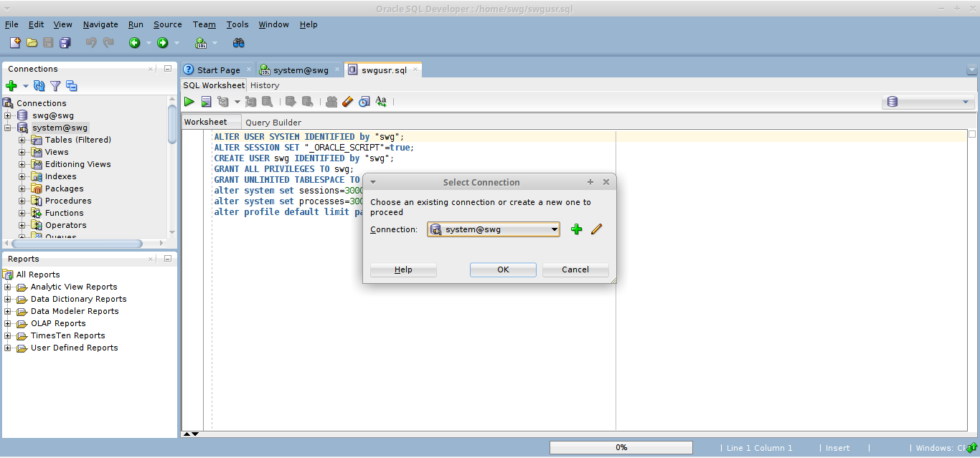980x458 pixels.
Task: Click the Clear eraser icon in worksheet toolbar
Action: (x=348, y=102)
